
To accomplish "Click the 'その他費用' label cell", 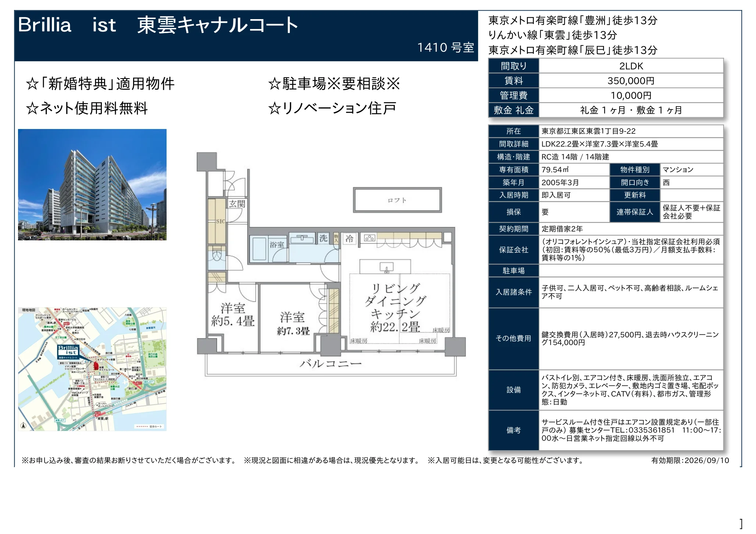I will [x=514, y=338].
